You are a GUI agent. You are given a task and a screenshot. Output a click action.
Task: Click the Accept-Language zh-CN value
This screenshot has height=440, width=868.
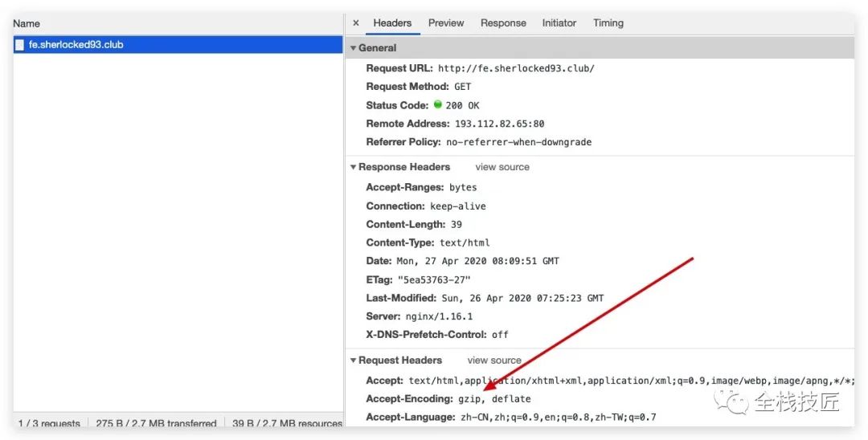point(558,418)
